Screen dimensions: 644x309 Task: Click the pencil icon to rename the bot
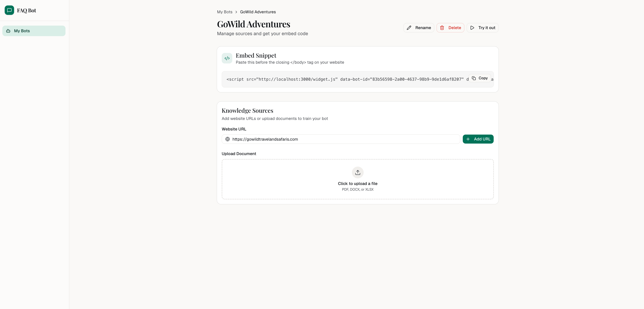point(409,28)
